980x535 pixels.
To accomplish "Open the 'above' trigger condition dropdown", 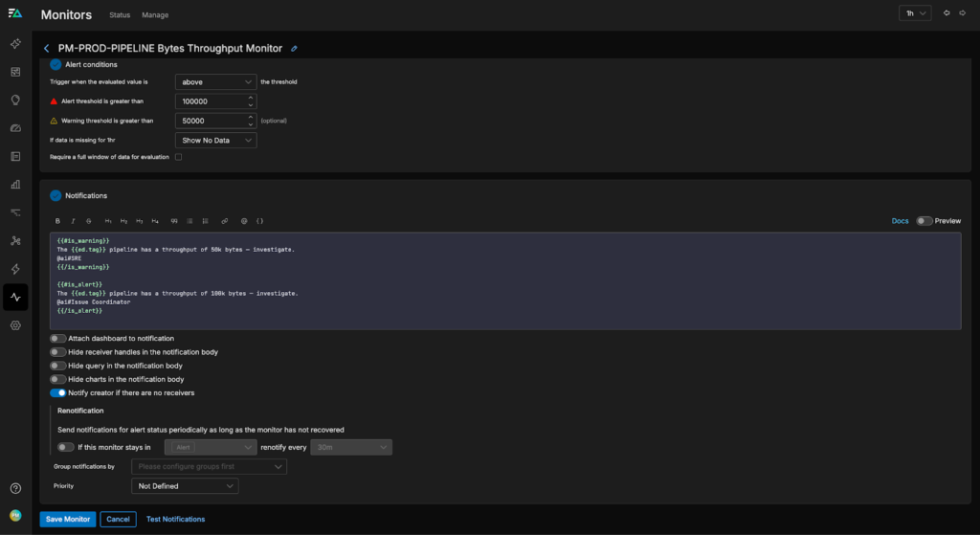I will click(x=216, y=82).
